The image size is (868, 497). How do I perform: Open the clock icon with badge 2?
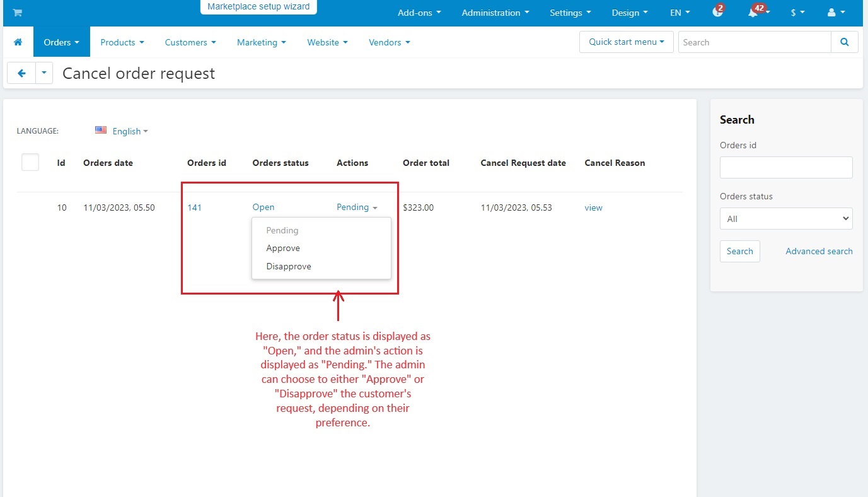pyautogui.click(x=717, y=13)
